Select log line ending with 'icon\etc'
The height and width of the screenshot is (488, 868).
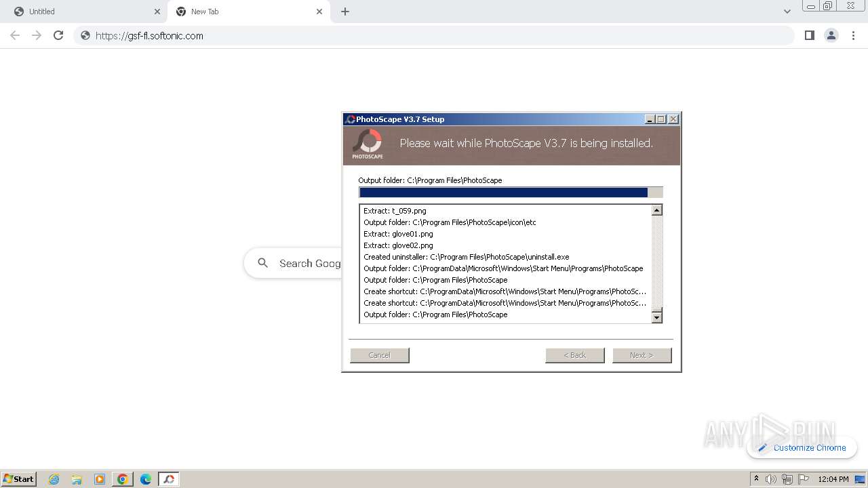pos(450,222)
